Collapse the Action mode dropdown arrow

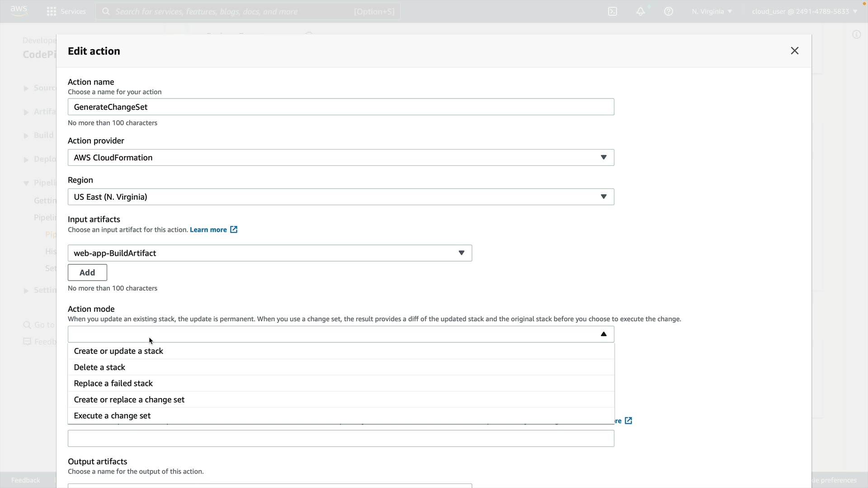point(603,334)
